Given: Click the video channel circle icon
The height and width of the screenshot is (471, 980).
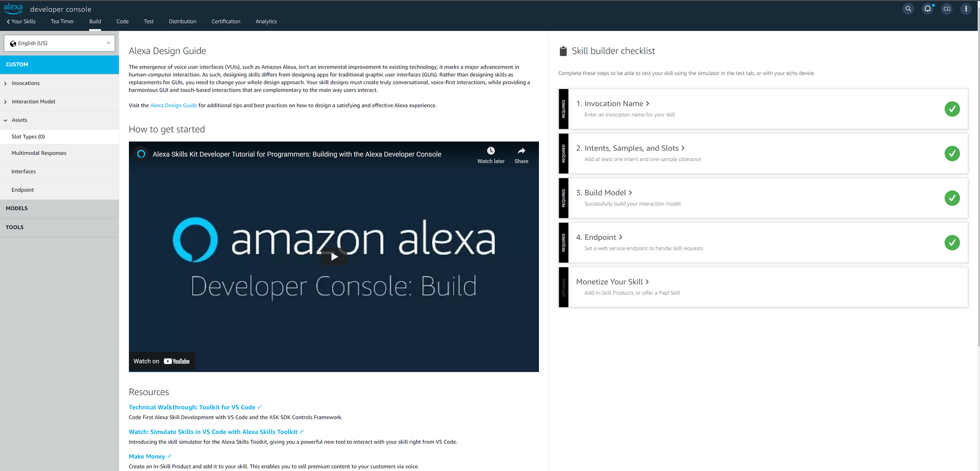Looking at the screenshot, I should point(141,154).
